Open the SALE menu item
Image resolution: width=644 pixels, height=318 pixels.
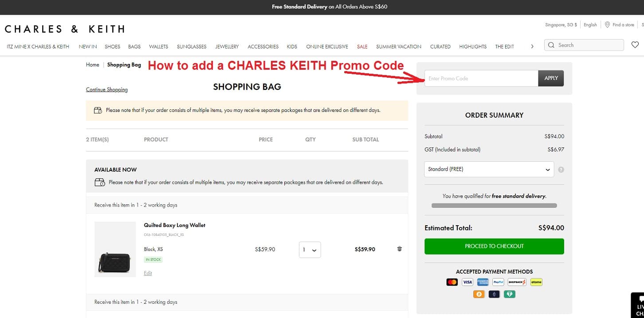coord(362,46)
